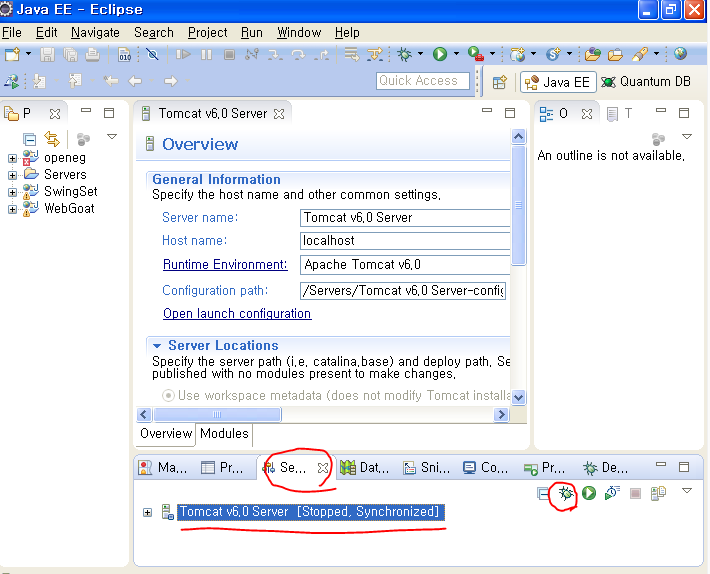Click the Stop server icon
710x574 pixels.
point(635,493)
